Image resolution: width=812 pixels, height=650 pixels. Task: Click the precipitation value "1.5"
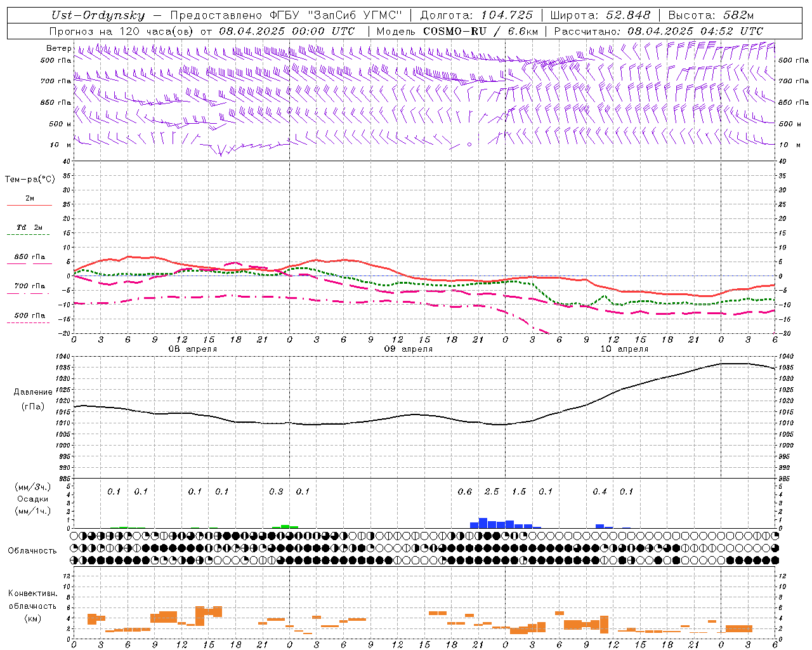(x=519, y=491)
